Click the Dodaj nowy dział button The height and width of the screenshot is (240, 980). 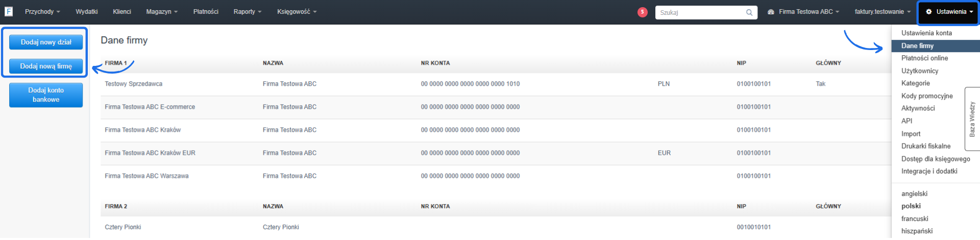click(46, 42)
